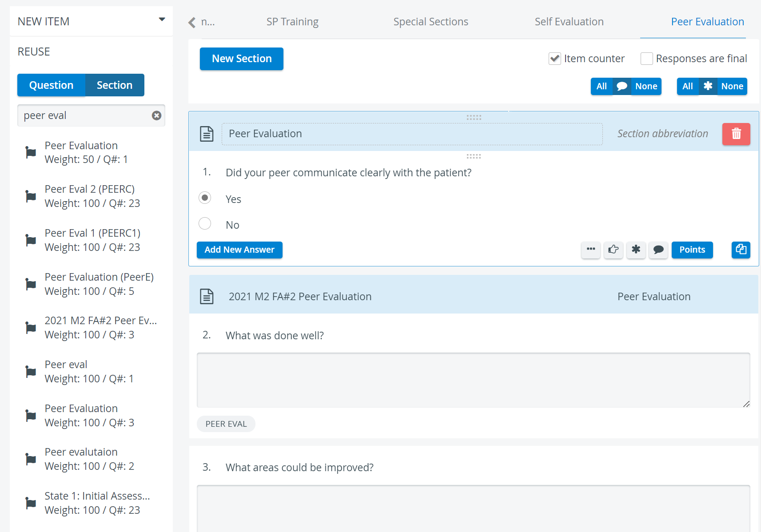Screen dimensions: 761x532
Task: Click the copy question icon beside Points
Action: click(x=741, y=250)
